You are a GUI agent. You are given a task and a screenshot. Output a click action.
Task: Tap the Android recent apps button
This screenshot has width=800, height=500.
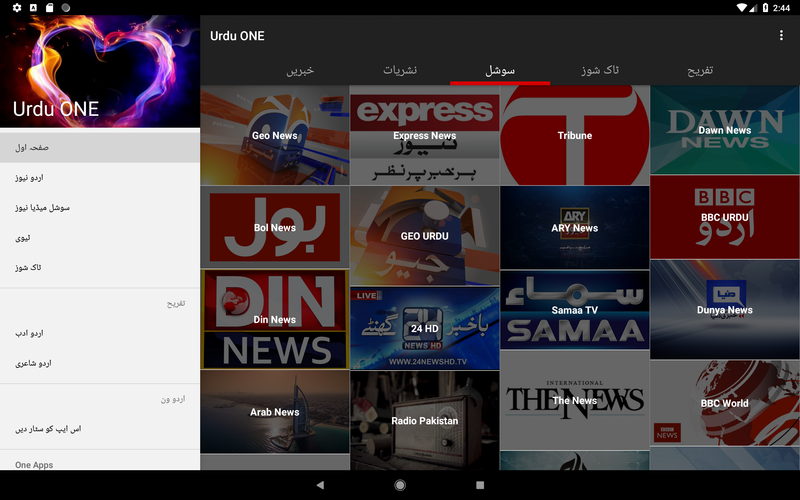pyautogui.click(x=480, y=485)
